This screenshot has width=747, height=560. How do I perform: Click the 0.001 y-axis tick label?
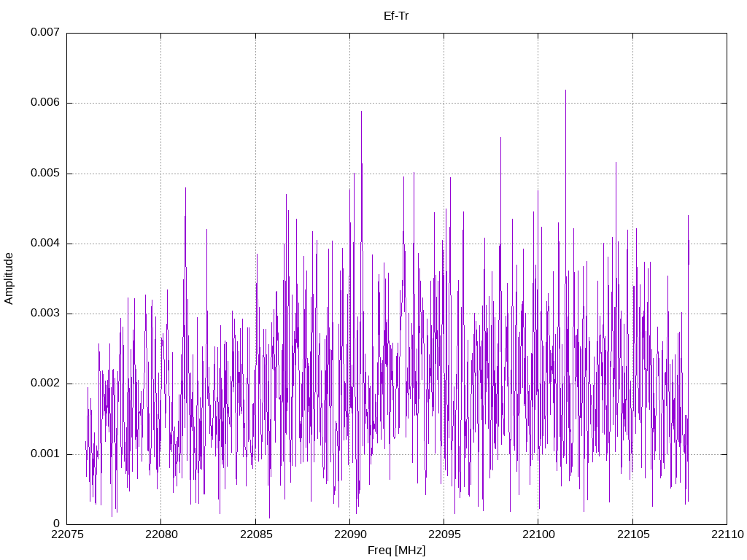(45, 454)
